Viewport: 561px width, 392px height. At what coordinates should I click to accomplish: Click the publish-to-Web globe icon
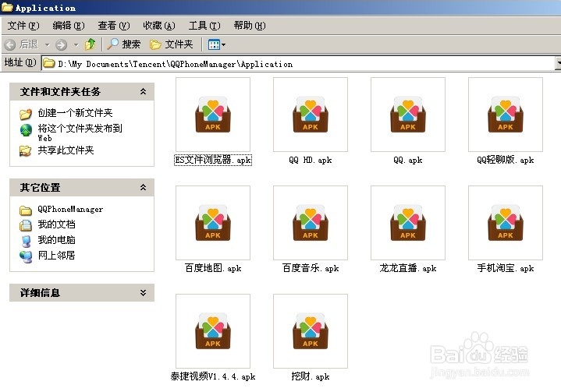tap(26, 130)
